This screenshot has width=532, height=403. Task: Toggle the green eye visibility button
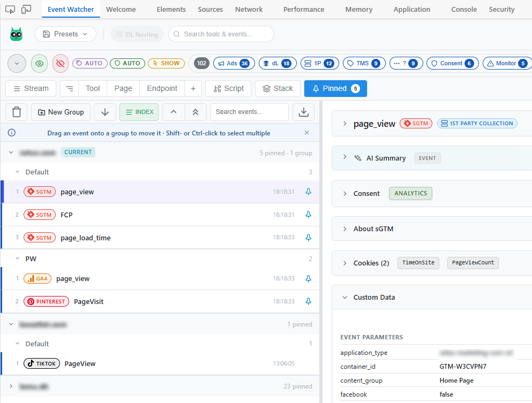39,63
